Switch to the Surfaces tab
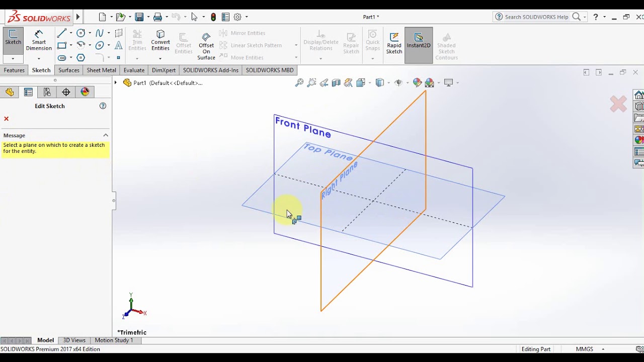Image resolution: width=644 pixels, height=362 pixels. 69,70
